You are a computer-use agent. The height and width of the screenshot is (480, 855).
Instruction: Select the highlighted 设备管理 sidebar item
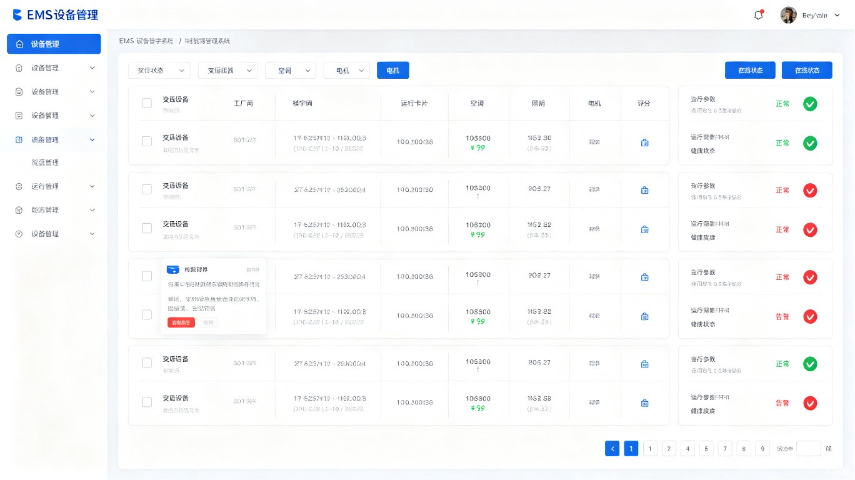coord(54,44)
